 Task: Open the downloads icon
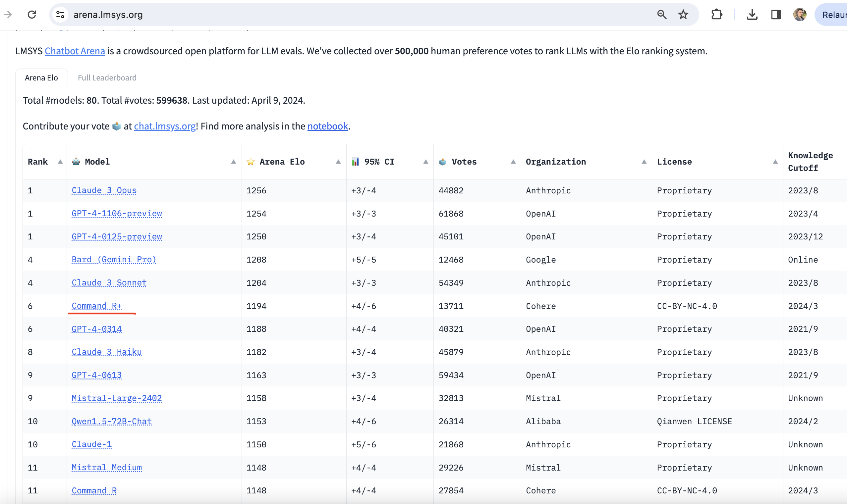point(752,15)
